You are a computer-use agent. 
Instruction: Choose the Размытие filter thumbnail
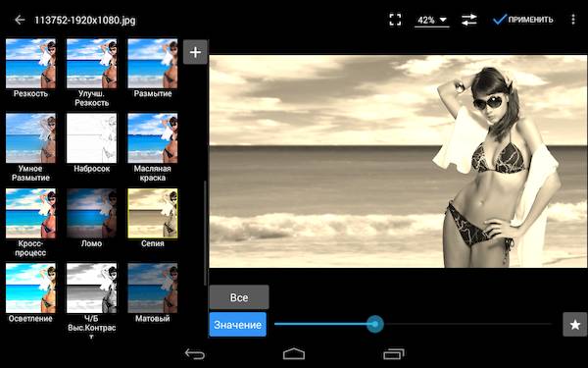point(153,63)
